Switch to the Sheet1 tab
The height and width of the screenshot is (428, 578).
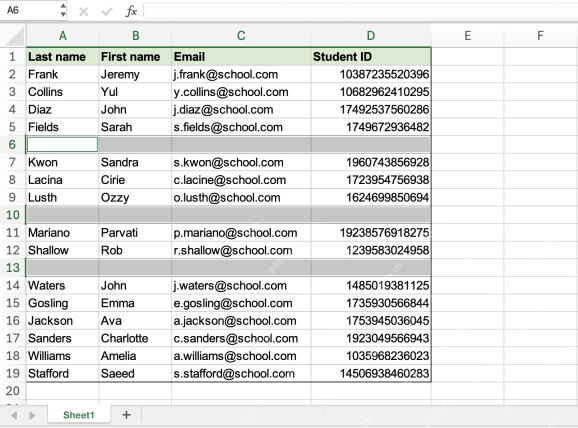[79, 415]
